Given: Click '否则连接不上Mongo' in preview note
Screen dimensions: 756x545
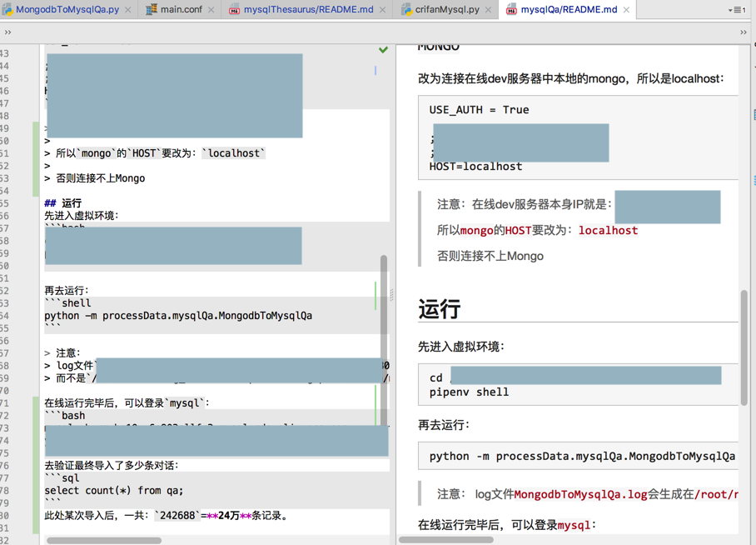Looking at the screenshot, I should pyautogui.click(x=490, y=256).
